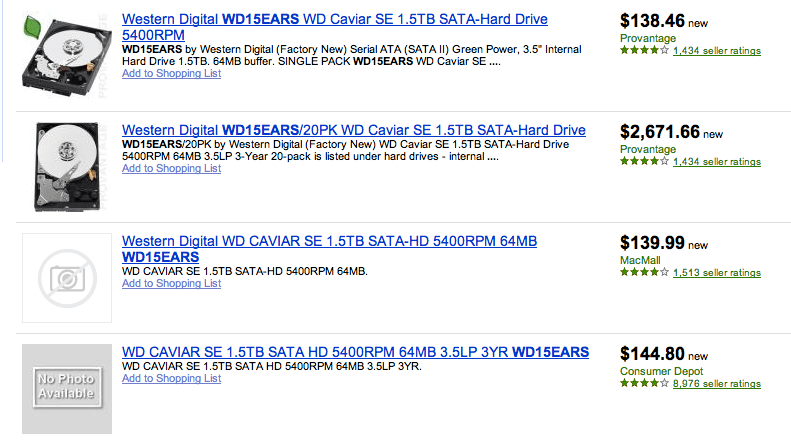The image size is (791, 444).
Task: Click the Consumer Depot seller name
Action: click(661, 371)
